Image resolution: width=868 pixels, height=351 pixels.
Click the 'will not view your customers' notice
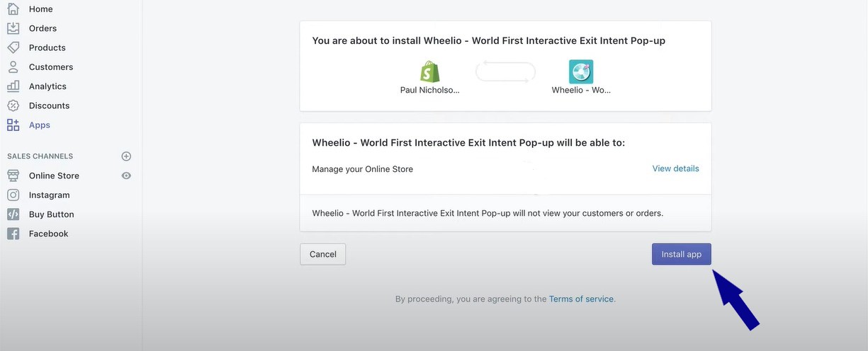coord(487,213)
